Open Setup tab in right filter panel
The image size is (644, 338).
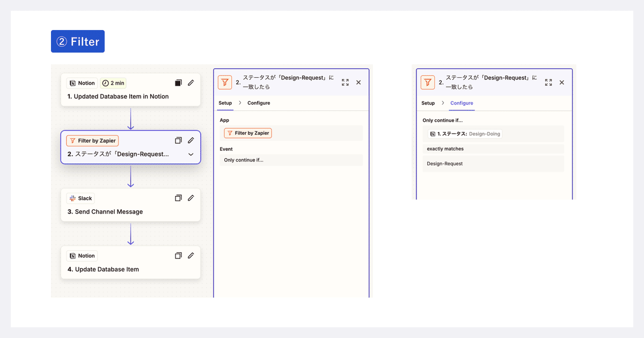428,103
